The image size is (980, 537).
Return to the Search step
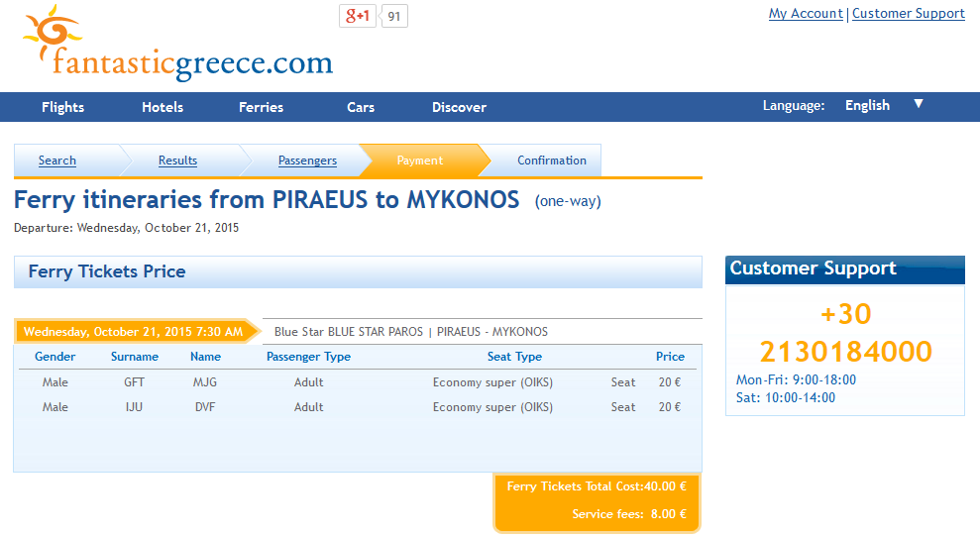click(x=56, y=161)
